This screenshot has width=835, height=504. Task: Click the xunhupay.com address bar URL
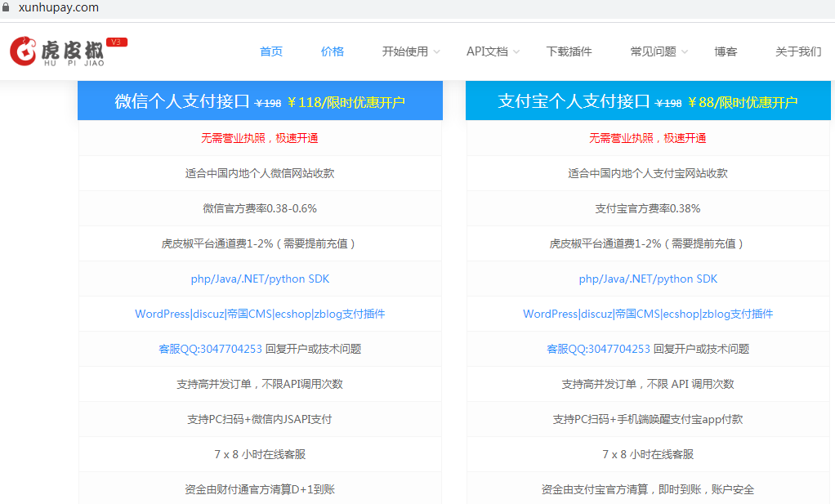point(58,7)
